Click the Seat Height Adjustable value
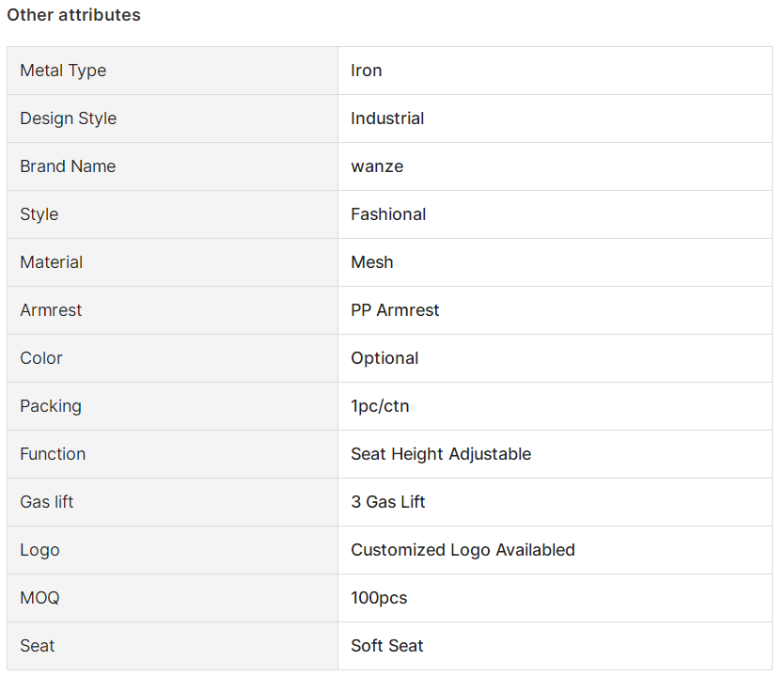 click(441, 454)
